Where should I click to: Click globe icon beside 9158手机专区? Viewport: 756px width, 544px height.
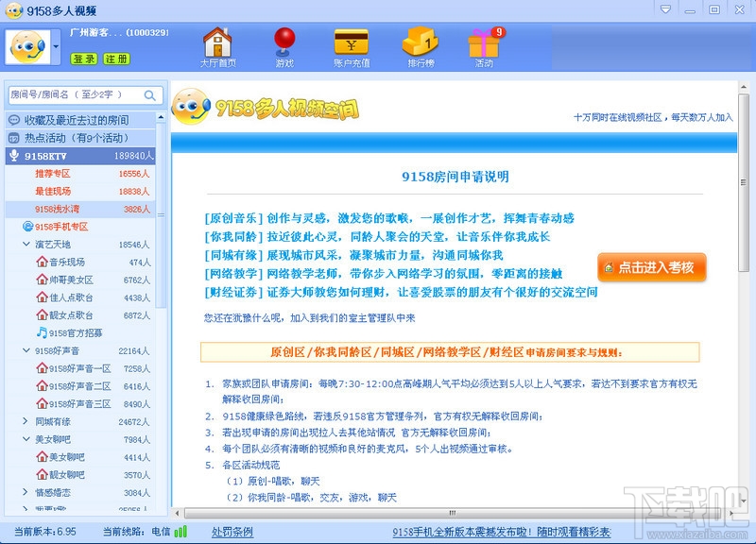tap(28, 227)
